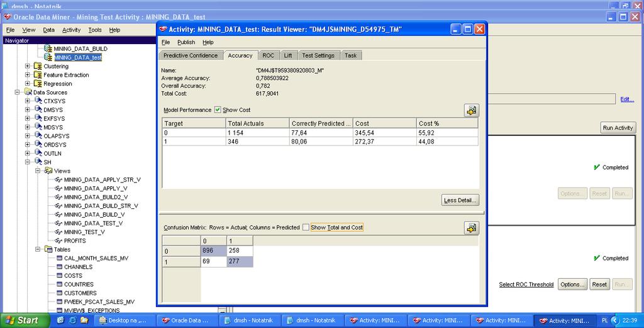Click the SH schema icon
Image resolution: width=644 pixels, height=328 pixels.
click(x=38, y=162)
